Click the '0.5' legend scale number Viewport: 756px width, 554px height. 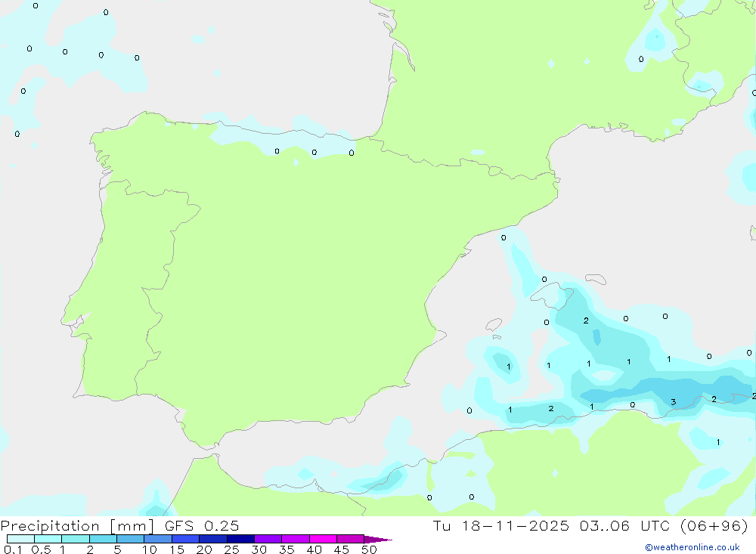(41, 549)
